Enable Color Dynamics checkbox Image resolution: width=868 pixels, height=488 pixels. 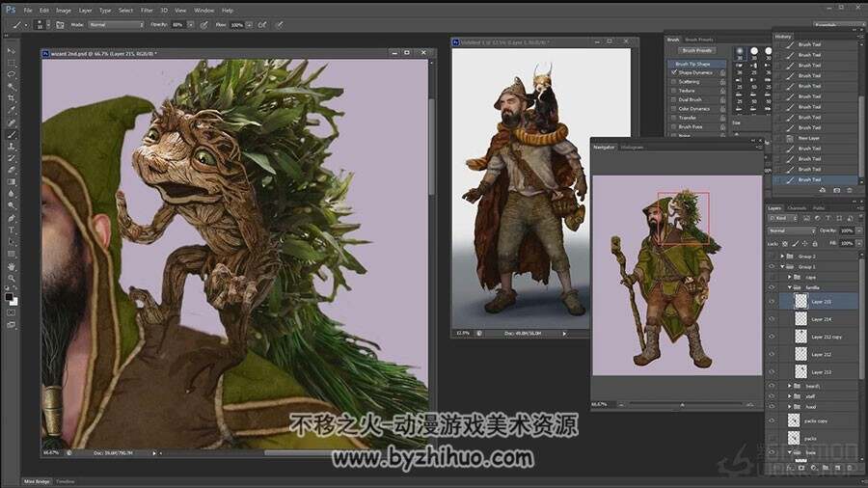(674, 108)
